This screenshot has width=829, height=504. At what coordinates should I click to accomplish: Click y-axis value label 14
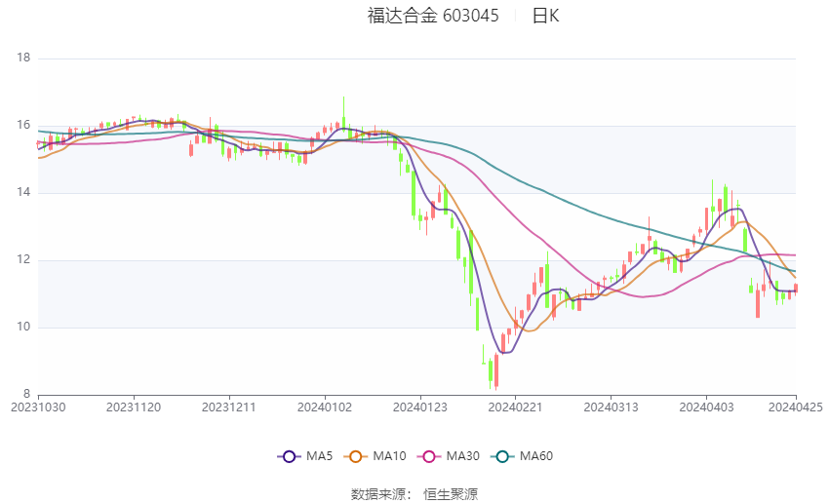pyautogui.click(x=23, y=192)
